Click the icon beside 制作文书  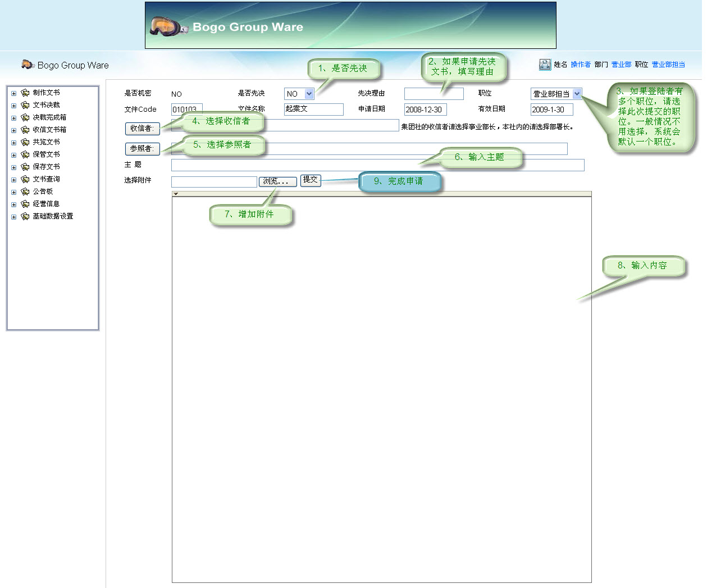(x=25, y=93)
